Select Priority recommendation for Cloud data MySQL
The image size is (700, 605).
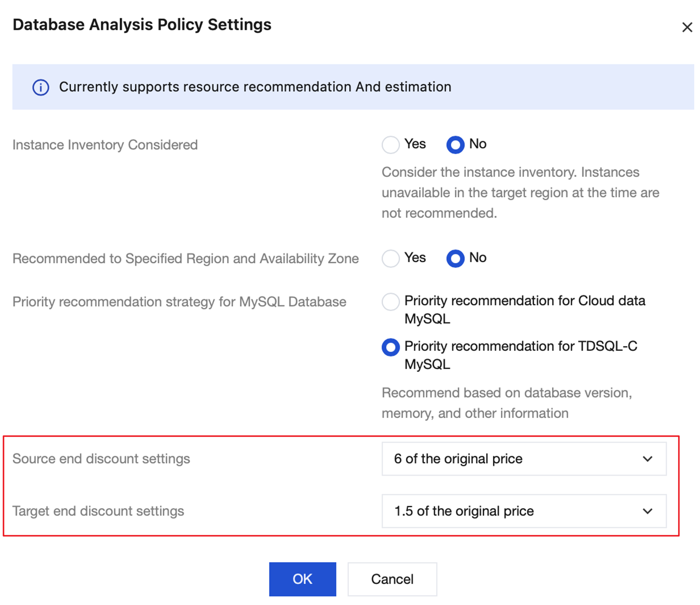pos(390,302)
